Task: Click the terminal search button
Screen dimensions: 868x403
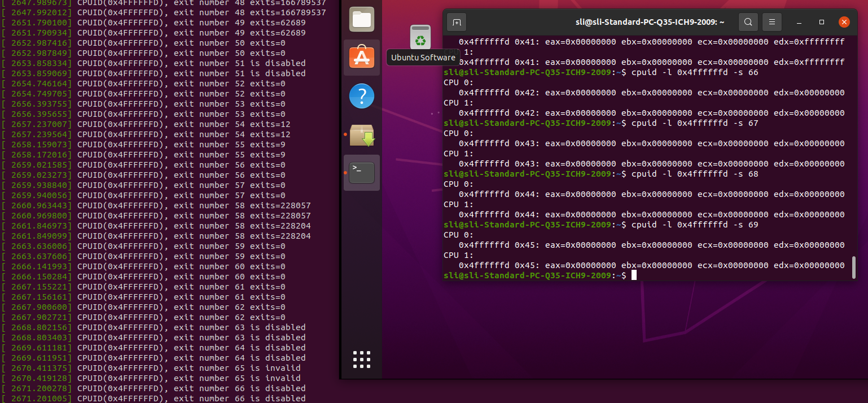Action: [x=748, y=22]
